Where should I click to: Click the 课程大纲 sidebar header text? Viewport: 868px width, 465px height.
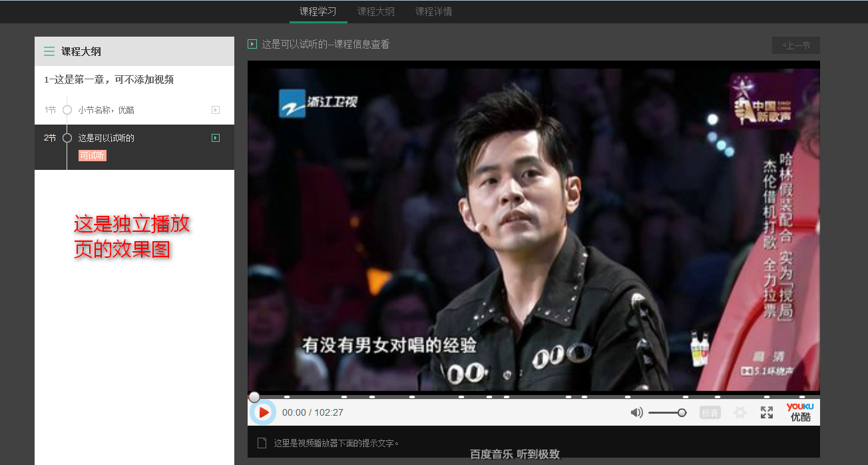(81, 51)
